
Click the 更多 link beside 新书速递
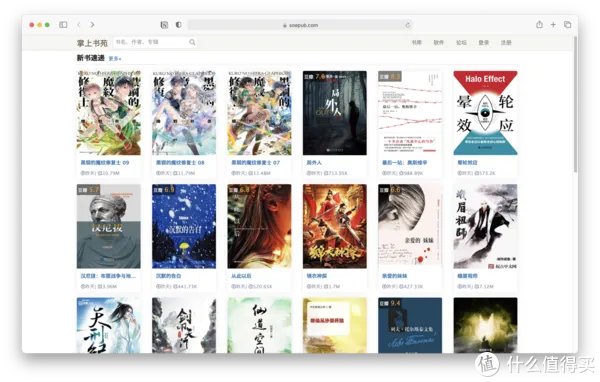(x=115, y=59)
